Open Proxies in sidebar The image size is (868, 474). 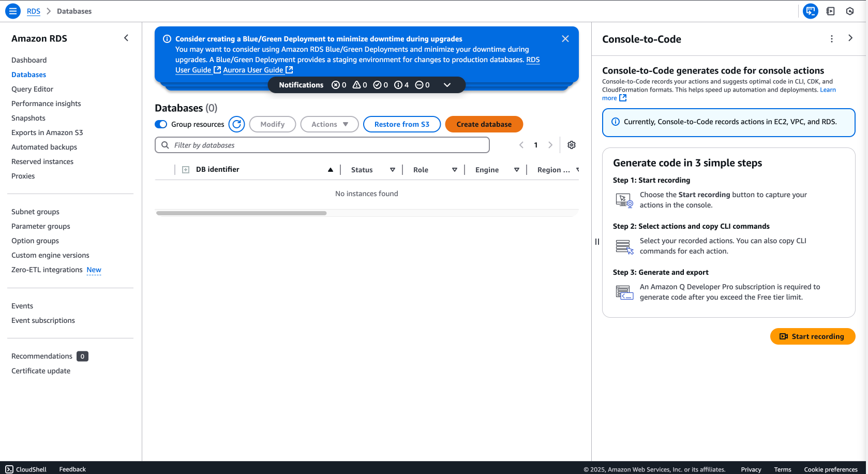[x=23, y=176]
